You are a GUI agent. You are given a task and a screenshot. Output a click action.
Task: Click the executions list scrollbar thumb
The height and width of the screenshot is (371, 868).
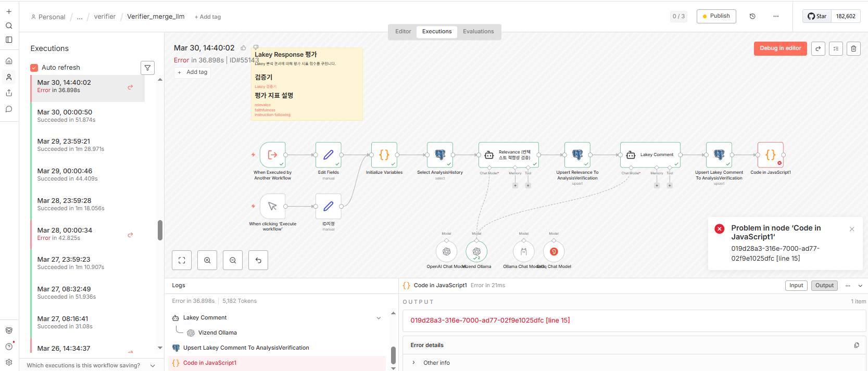point(160,230)
